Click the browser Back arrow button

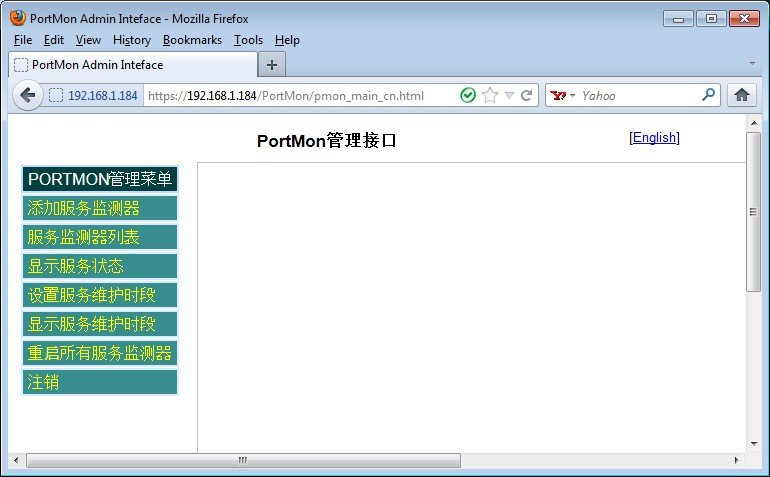click(28, 96)
